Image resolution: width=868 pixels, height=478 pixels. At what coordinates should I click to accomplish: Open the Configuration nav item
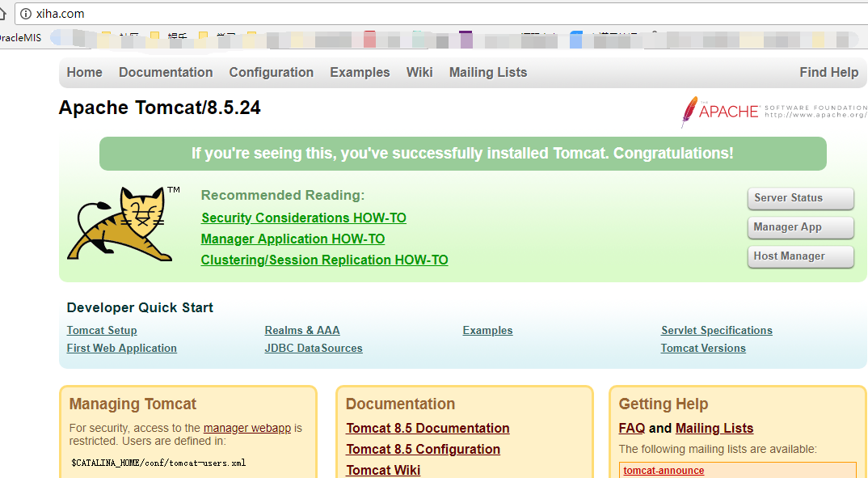click(272, 73)
